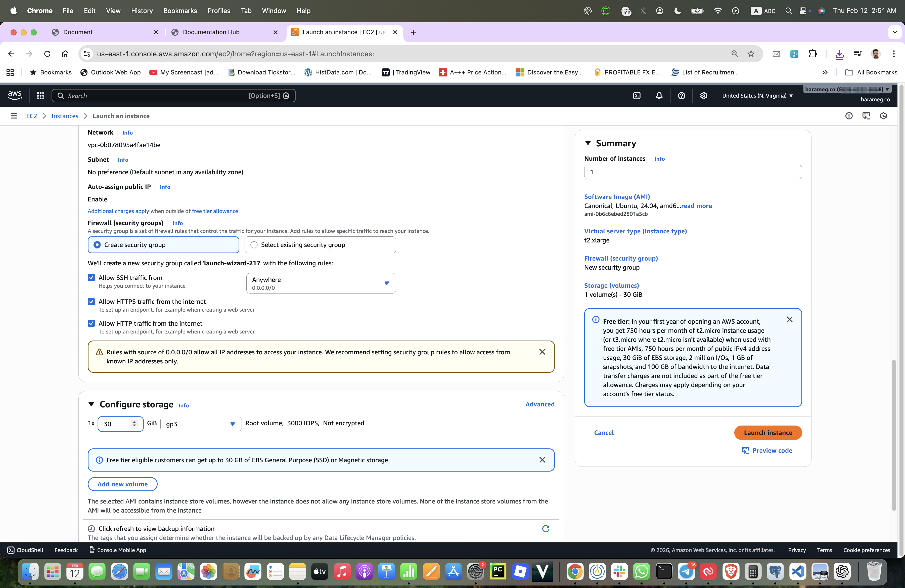Open the Bookmarks menu in menu bar
Image resolution: width=905 pixels, height=588 pixels.
tap(180, 11)
